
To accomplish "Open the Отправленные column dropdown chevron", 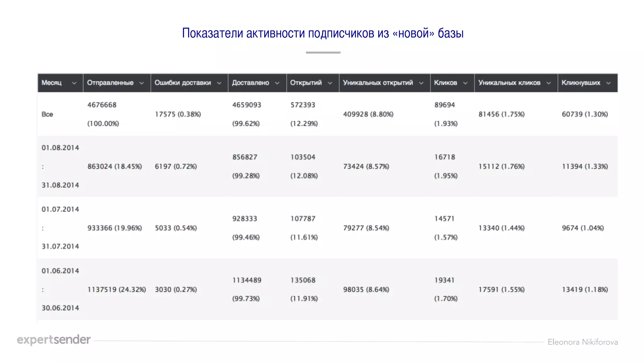I will click(x=142, y=83).
